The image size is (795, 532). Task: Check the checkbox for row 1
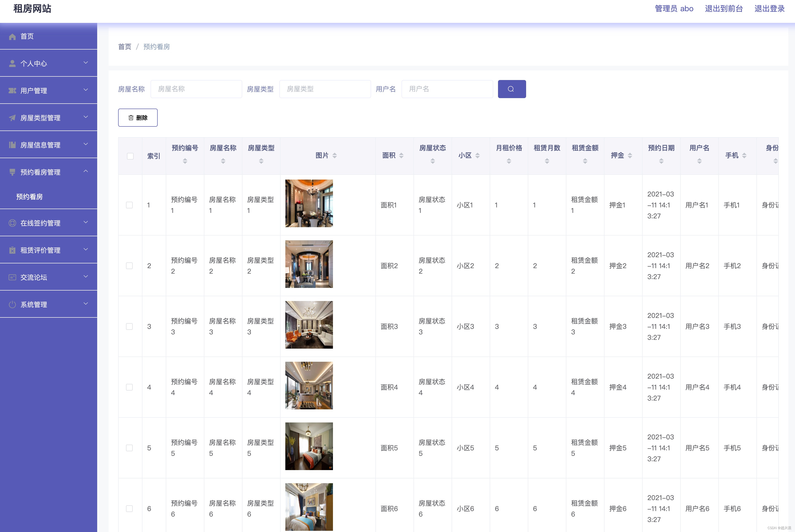(x=129, y=205)
